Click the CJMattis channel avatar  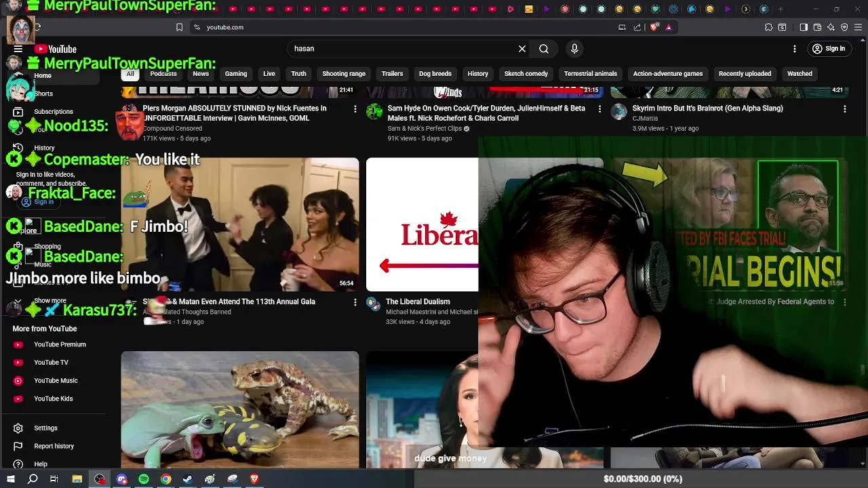click(619, 112)
